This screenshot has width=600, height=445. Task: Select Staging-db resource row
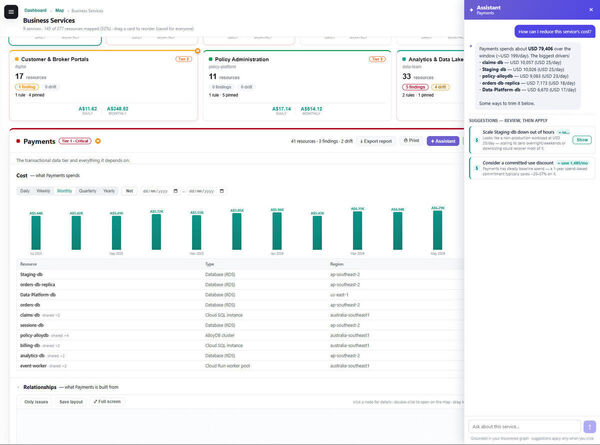240,274
